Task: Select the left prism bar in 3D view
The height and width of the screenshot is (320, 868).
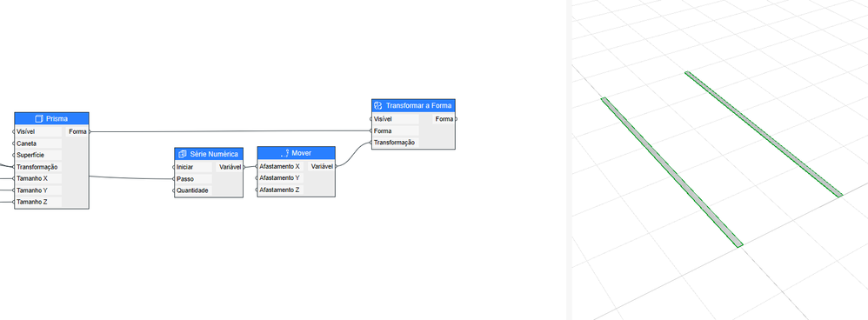Action: [671, 171]
